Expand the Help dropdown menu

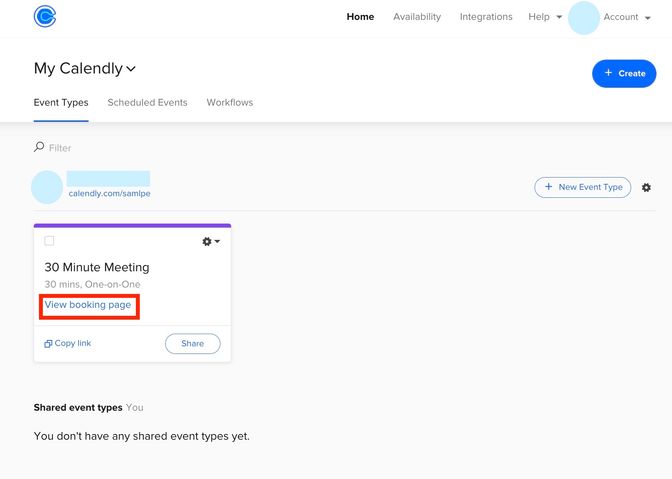545,17
